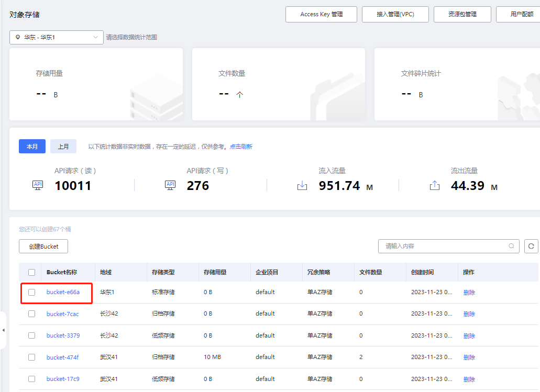
Task: Click the 创建Bucket button
Action: pyautogui.click(x=43, y=246)
